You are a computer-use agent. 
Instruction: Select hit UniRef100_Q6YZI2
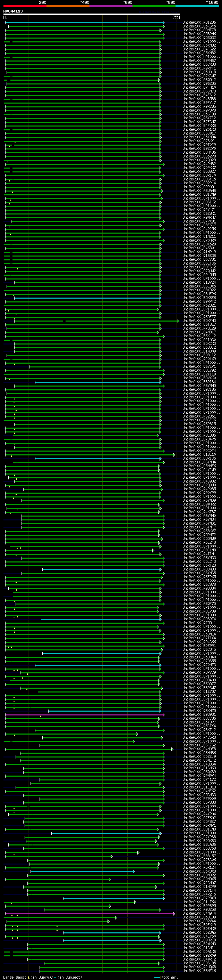[x=199, y=118]
